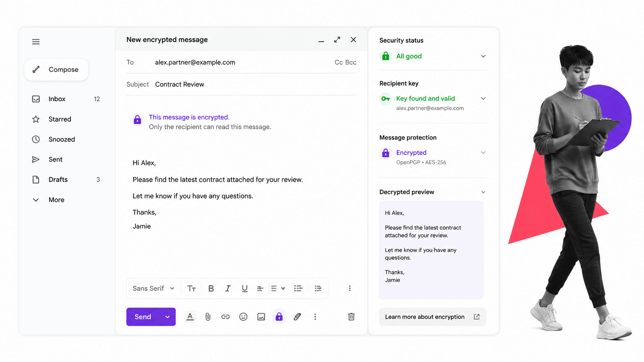Click the Key found and valid text
This screenshot has width=644, height=362.
(426, 99)
